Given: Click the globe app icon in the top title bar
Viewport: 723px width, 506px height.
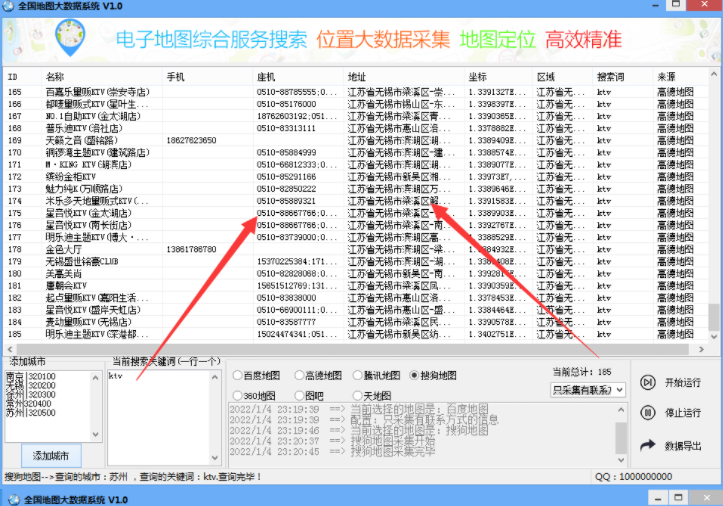Looking at the screenshot, I should 8,6.
